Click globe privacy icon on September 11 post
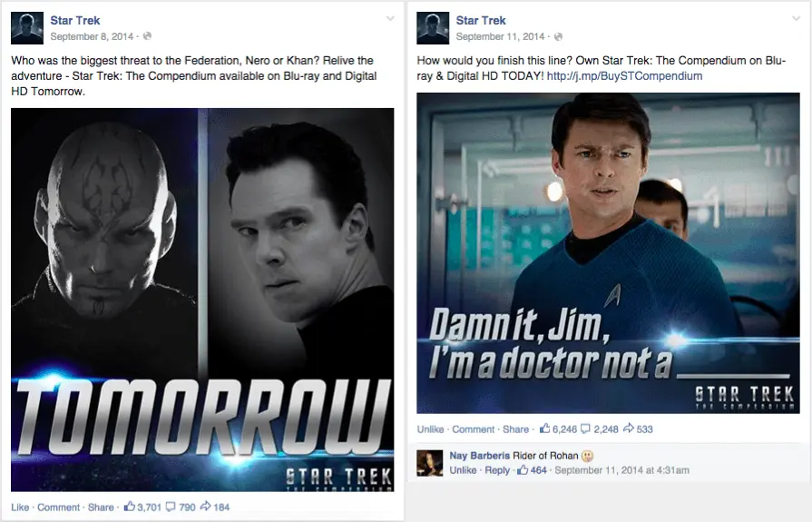Image resolution: width=812 pixels, height=522 pixels. pos(558,37)
